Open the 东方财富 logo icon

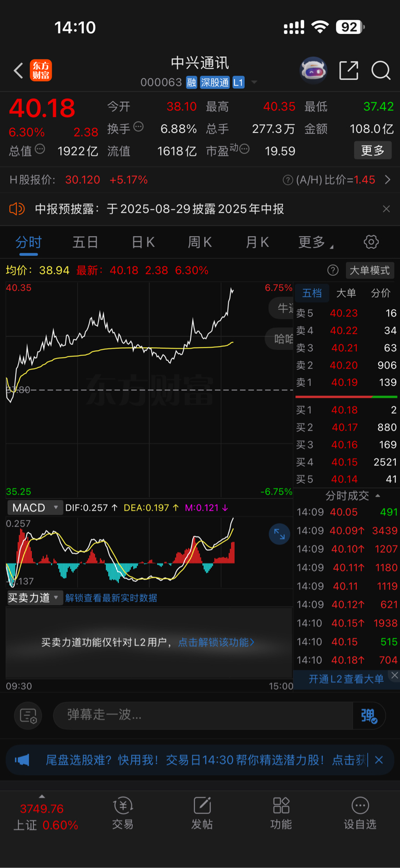41,70
